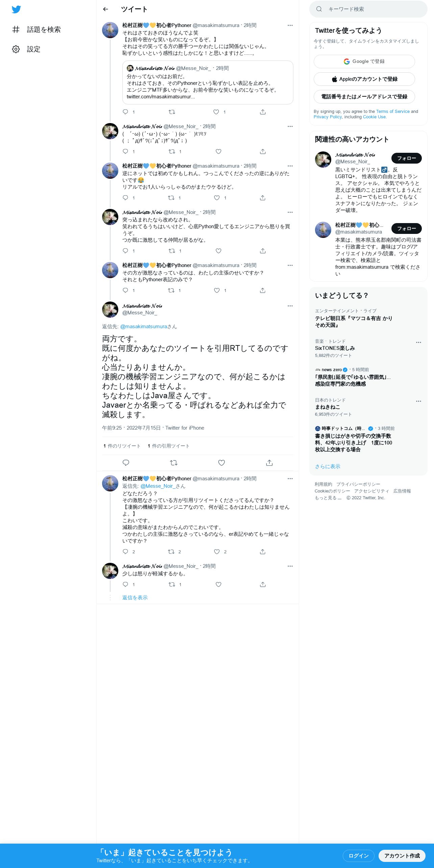This screenshot has height=868, width=434.
Task: Open more options on the main tweet
Action: pyautogui.click(x=290, y=306)
